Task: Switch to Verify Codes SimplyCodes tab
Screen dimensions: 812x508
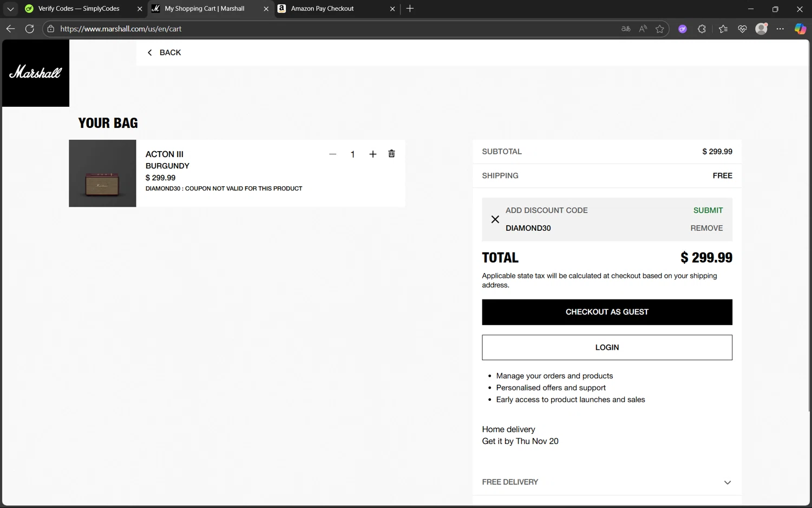Action: [78, 9]
